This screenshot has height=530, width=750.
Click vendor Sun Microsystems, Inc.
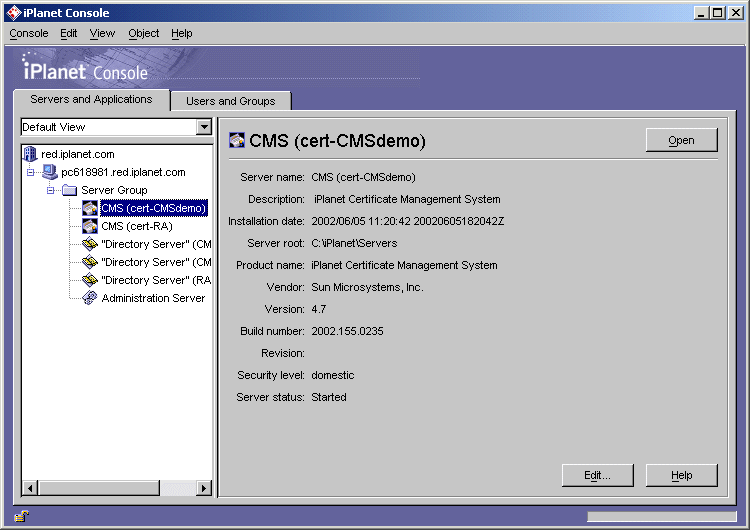[367, 287]
